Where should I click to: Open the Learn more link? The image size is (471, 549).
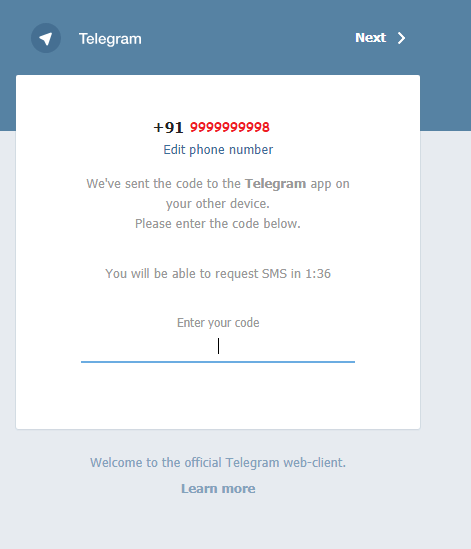tap(218, 488)
